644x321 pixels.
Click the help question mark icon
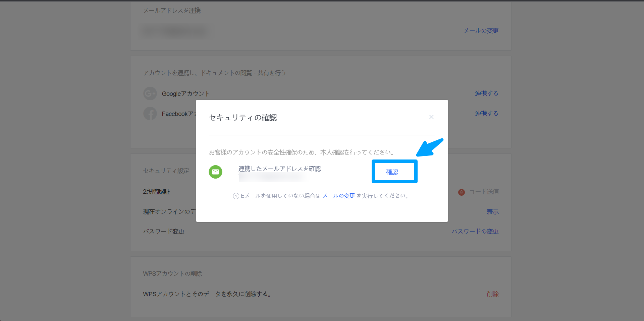(236, 196)
